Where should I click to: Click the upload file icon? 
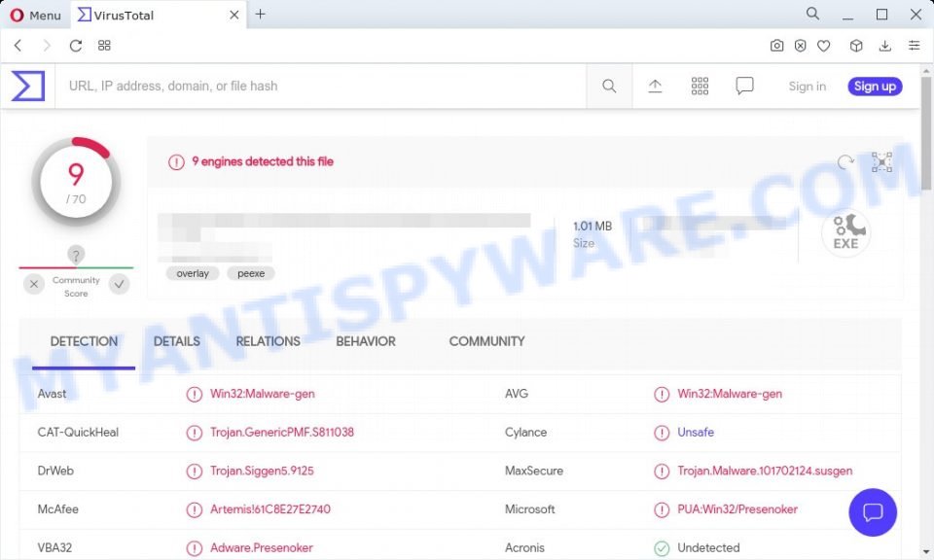655,87
